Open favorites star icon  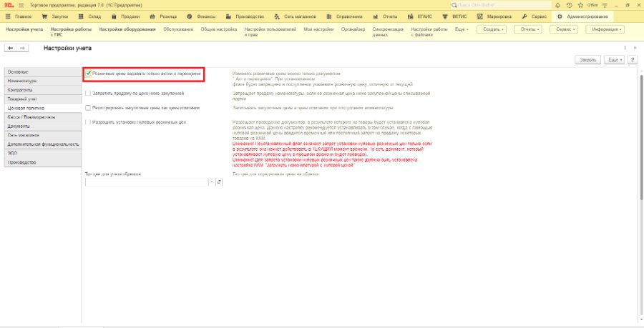[x=580, y=5]
